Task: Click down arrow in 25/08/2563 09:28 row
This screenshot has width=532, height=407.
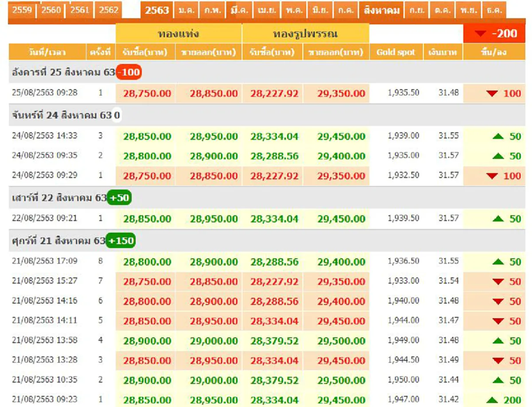Action: tap(492, 94)
